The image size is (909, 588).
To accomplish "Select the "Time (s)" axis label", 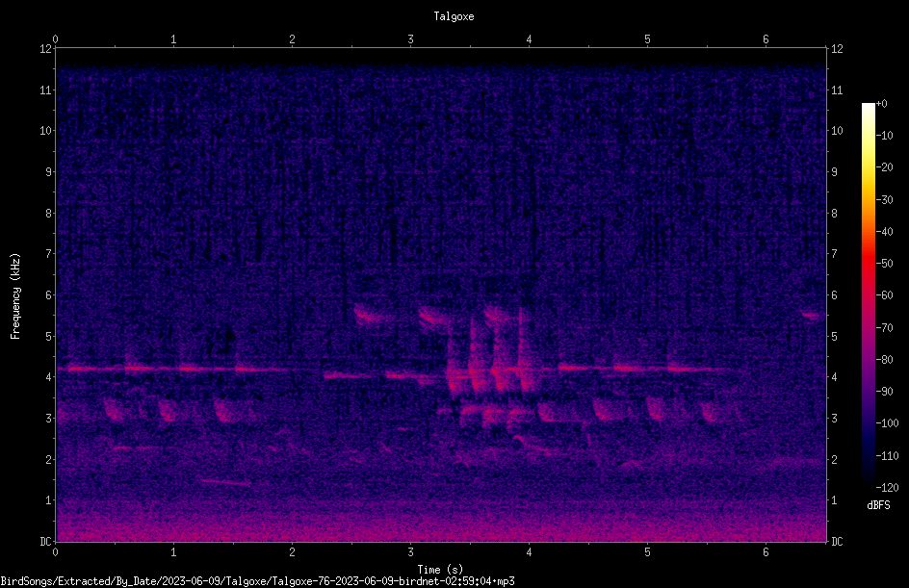I will click(440, 570).
